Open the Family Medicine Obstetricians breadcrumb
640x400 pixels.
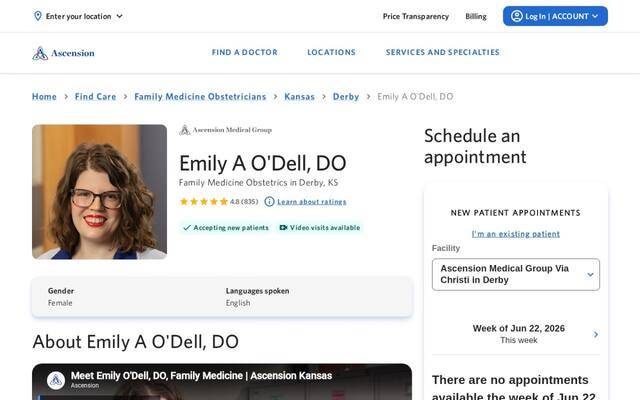pos(200,97)
